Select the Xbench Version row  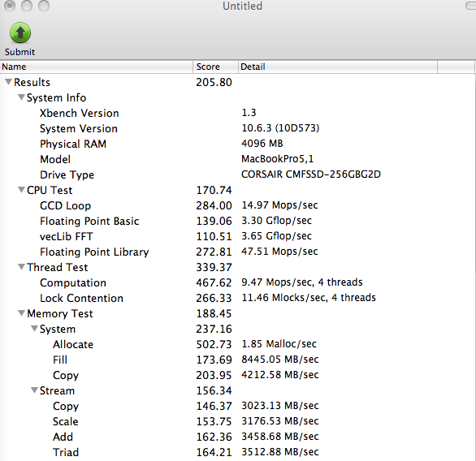point(237,113)
